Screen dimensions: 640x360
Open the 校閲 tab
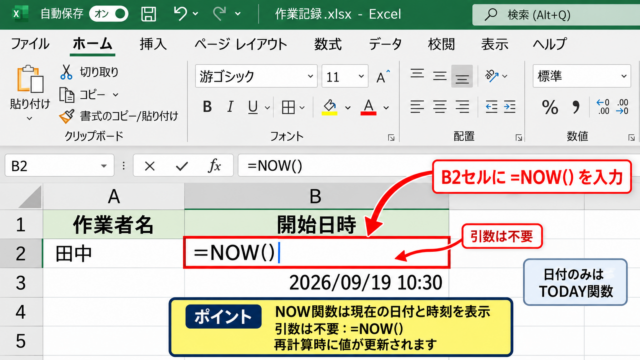(x=441, y=44)
